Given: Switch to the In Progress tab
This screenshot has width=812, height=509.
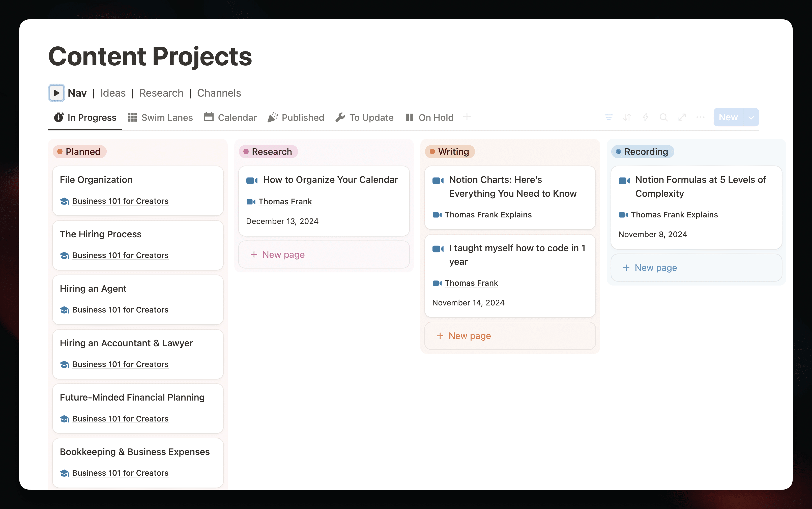Looking at the screenshot, I should [x=85, y=118].
